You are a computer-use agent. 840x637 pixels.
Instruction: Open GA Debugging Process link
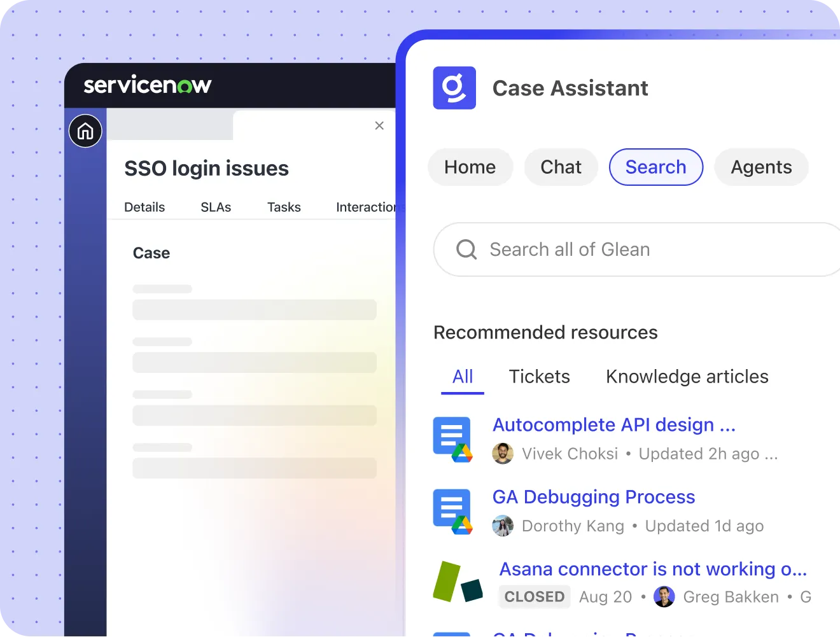pos(594,497)
